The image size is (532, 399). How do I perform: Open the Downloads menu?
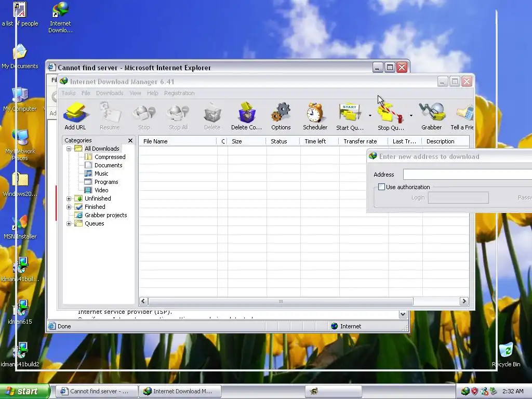pyautogui.click(x=110, y=93)
